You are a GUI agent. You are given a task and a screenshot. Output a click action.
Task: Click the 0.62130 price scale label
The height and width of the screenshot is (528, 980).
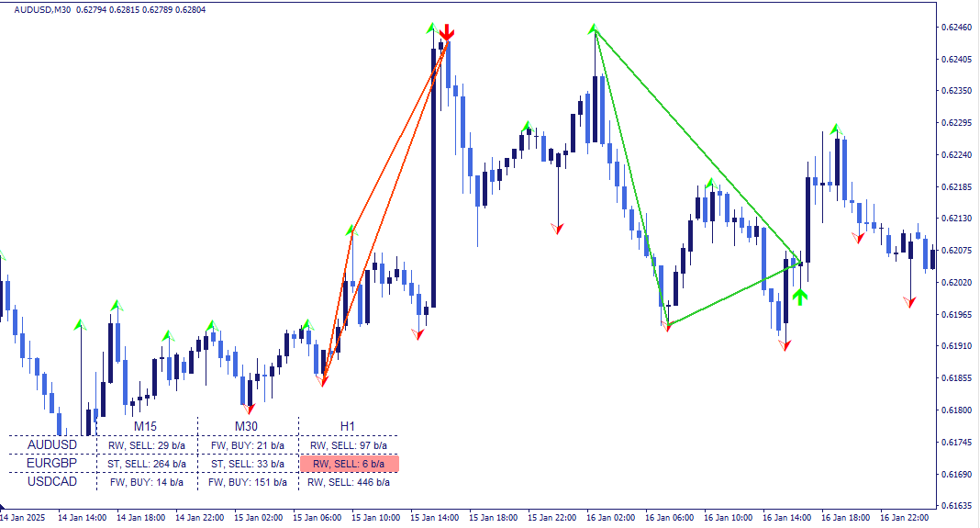[957, 219]
